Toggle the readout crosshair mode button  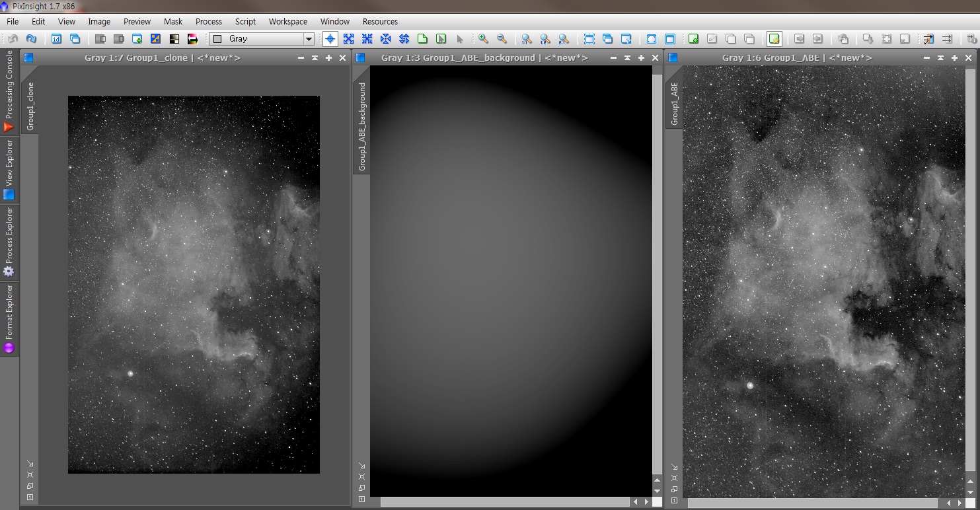(x=330, y=39)
